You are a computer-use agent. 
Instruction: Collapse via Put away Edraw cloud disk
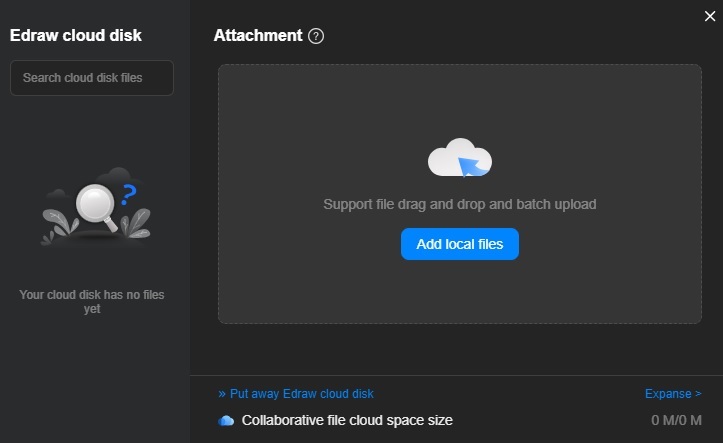(x=296, y=394)
